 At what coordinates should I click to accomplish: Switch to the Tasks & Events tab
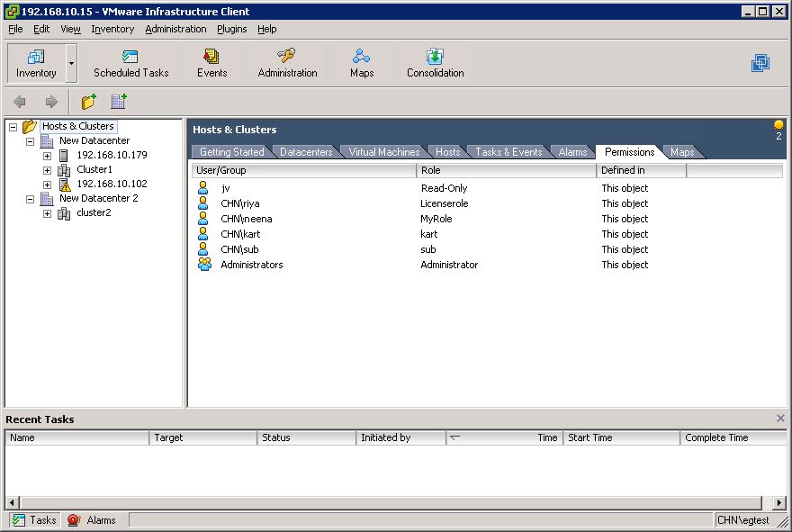pyautogui.click(x=508, y=152)
